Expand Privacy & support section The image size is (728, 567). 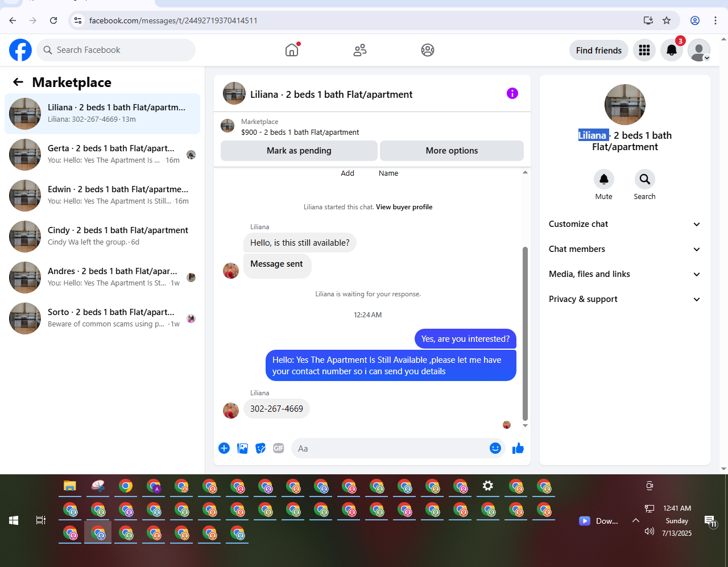point(624,299)
